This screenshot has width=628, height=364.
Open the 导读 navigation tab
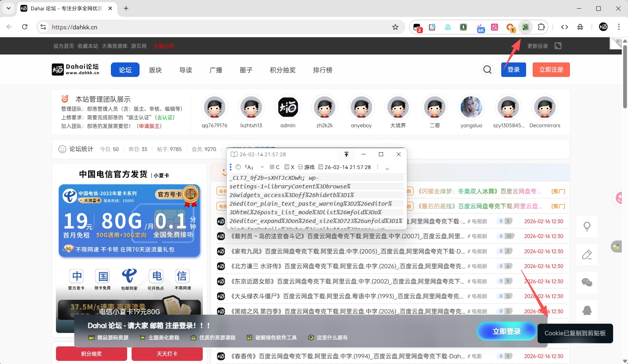185,70
